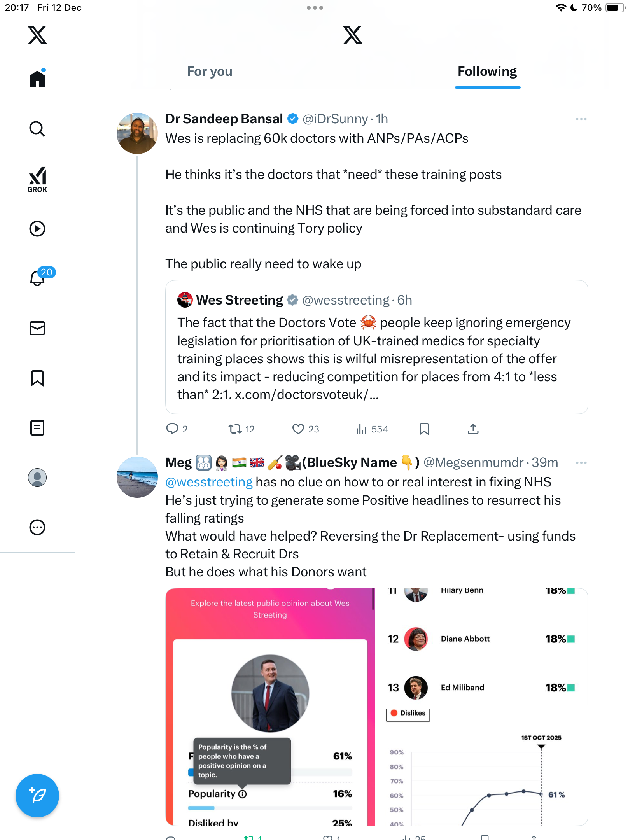Open more options on Dr Sandeep Bansal's post
The width and height of the screenshot is (630, 840).
point(581,119)
